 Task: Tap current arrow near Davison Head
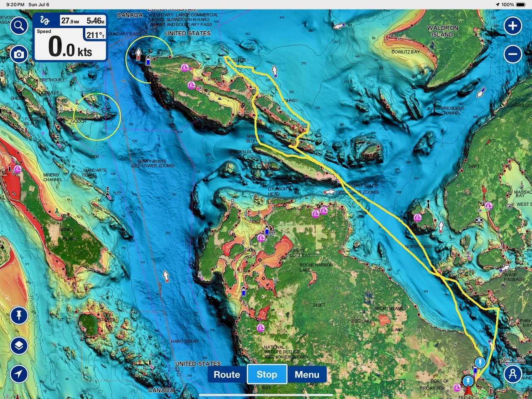[x=330, y=192]
